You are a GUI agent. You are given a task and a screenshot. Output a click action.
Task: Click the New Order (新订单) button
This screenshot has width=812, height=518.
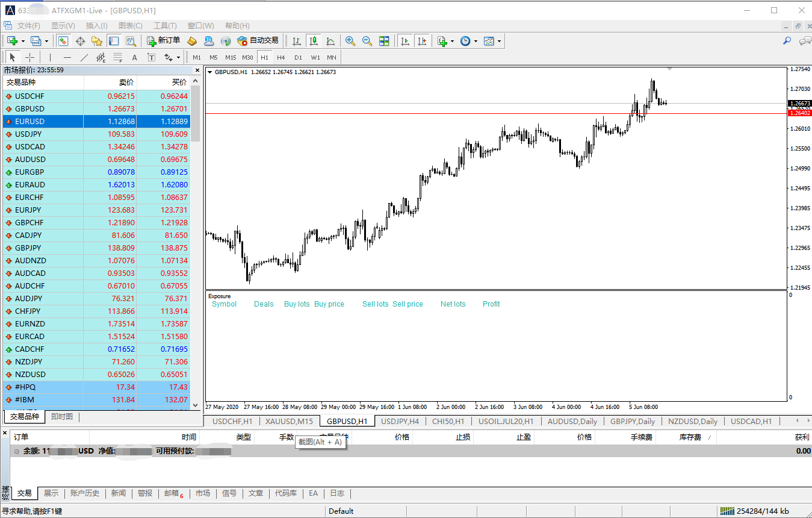coord(163,41)
